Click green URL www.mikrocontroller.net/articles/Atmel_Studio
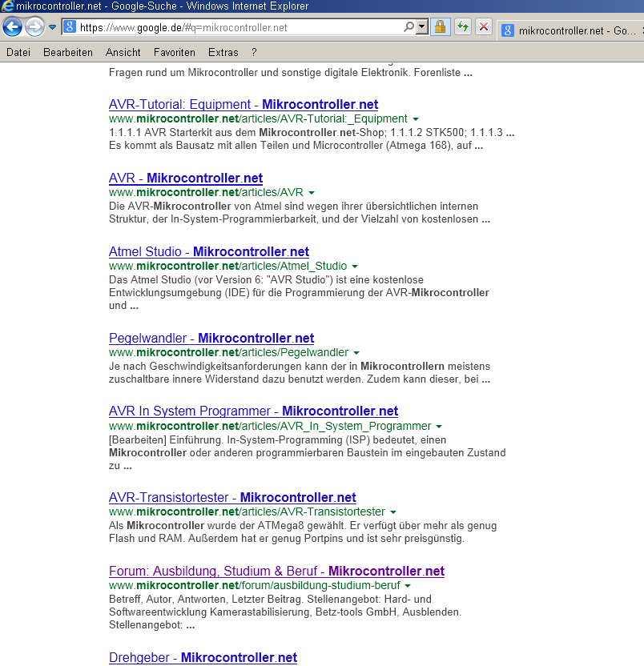 (x=227, y=266)
